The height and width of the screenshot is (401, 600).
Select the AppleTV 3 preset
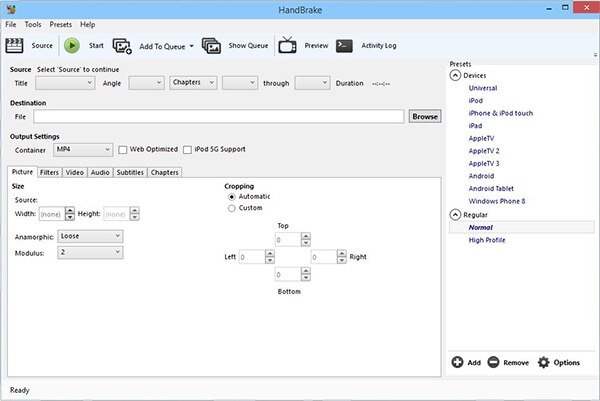pos(484,164)
